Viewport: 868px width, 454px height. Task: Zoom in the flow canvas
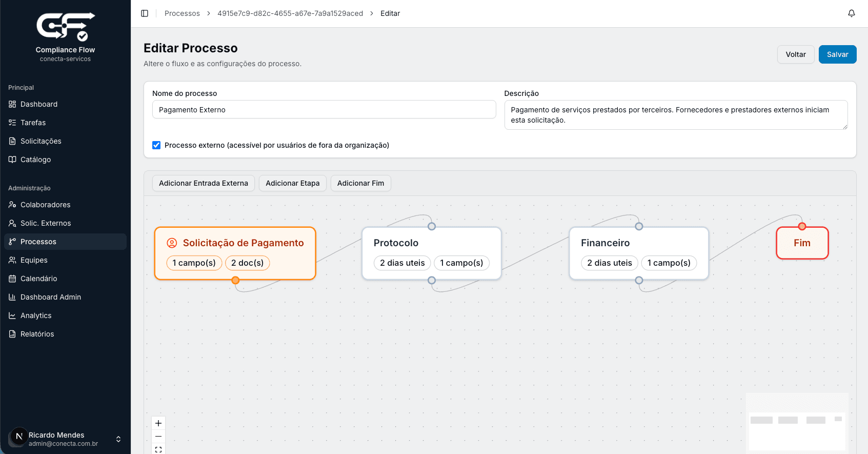click(x=158, y=423)
